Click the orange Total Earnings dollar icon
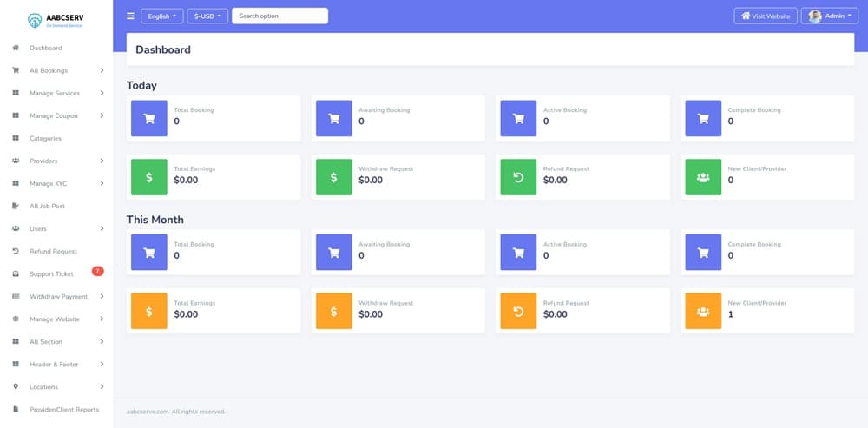The width and height of the screenshot is (868, 428). point(148,311)
